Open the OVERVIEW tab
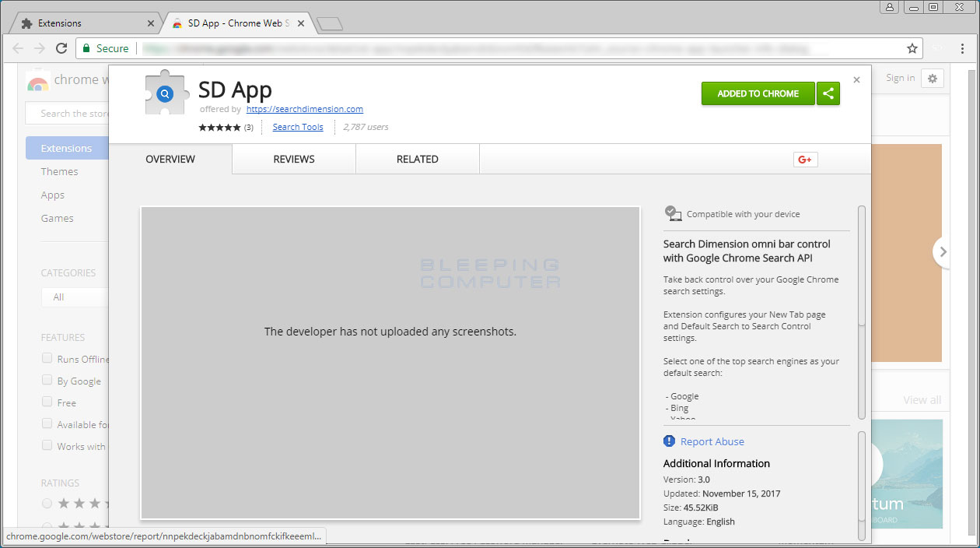 point(170,160)
